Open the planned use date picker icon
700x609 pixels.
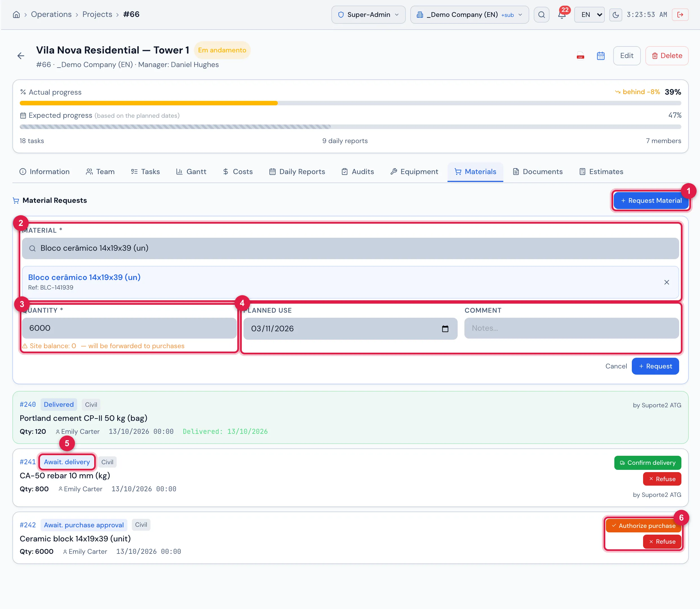445,329
